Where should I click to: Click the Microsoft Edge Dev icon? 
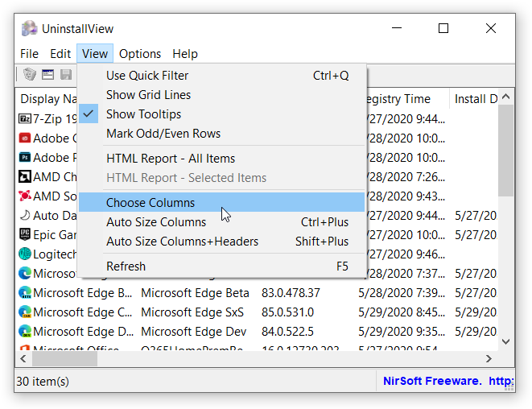click(25, 331)
